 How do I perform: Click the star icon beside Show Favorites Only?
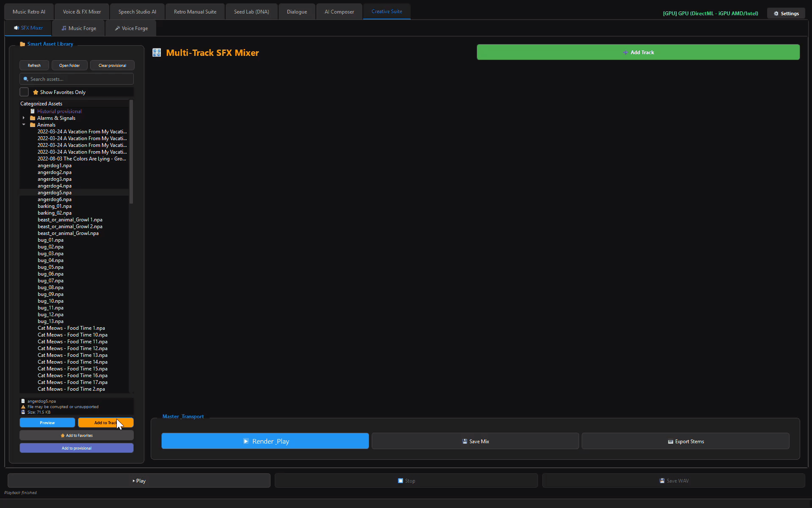pyautogui.click(x=36, y=92)
